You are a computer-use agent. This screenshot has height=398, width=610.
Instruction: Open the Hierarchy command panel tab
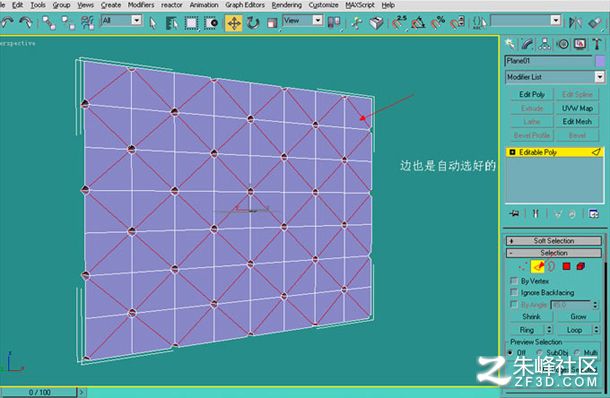point(544,44)
